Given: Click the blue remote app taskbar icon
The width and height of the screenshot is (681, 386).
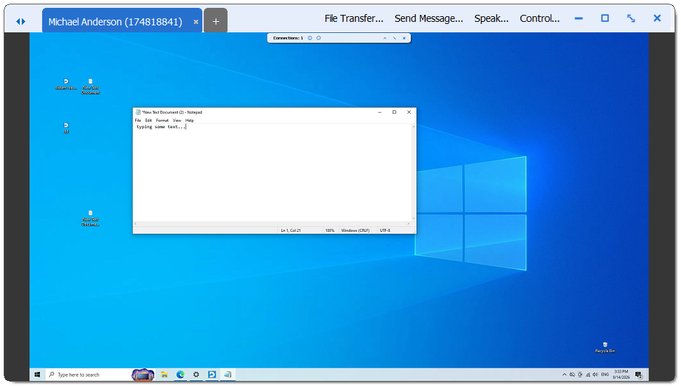Looking at the screenshot, I should click(212, 374).
